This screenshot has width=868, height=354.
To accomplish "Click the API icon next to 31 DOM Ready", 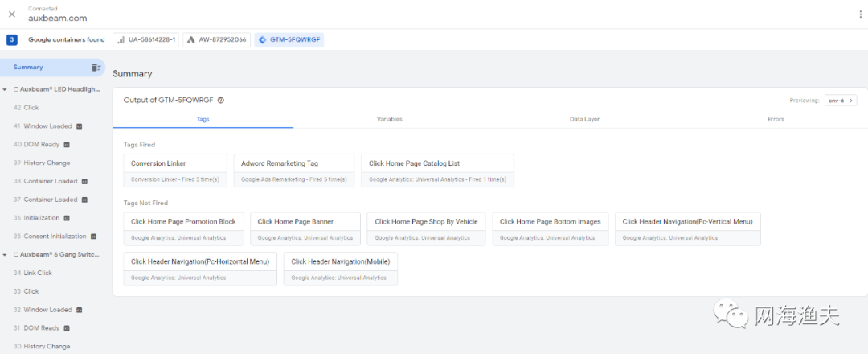I will pos(67,328).
